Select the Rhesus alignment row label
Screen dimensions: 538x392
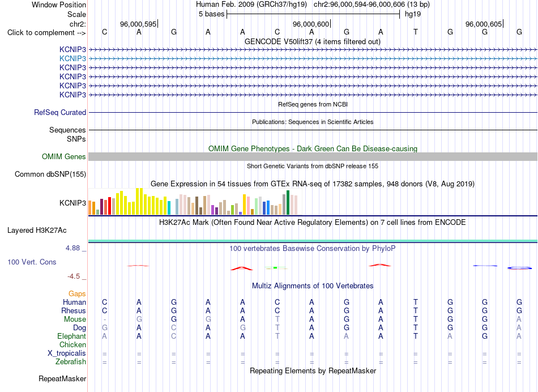(74, 310)
